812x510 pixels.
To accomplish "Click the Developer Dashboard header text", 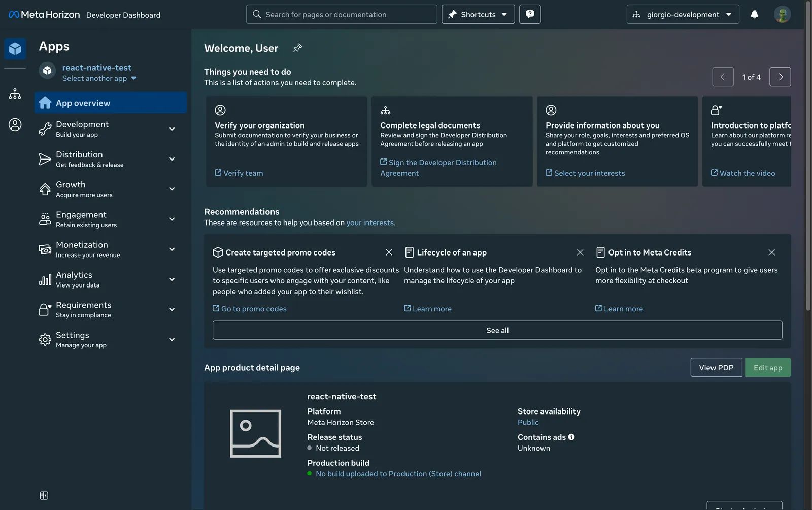I will [x=123, y=15].
